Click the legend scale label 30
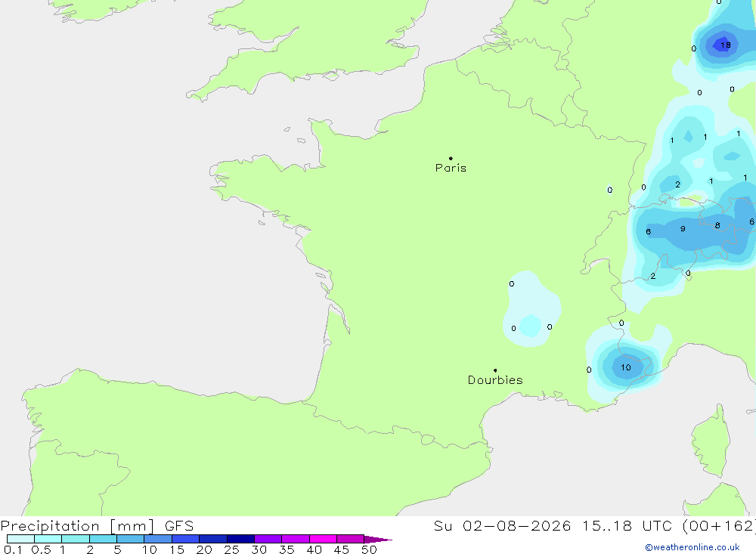 coord(259,549)
